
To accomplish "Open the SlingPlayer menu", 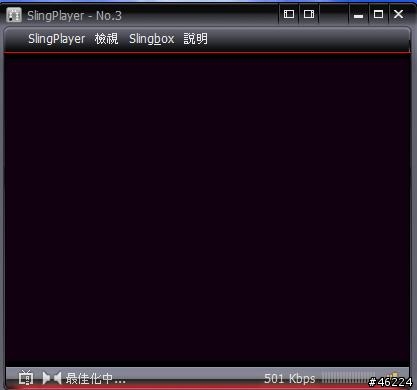I will (x=56, y=39).
